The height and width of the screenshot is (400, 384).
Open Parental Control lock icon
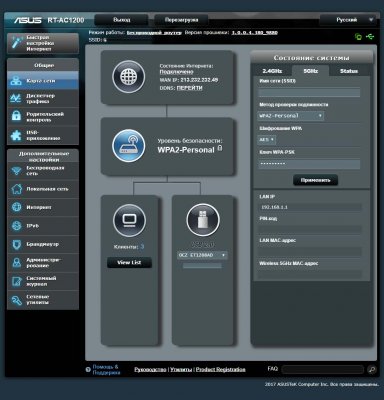[16, 117]
